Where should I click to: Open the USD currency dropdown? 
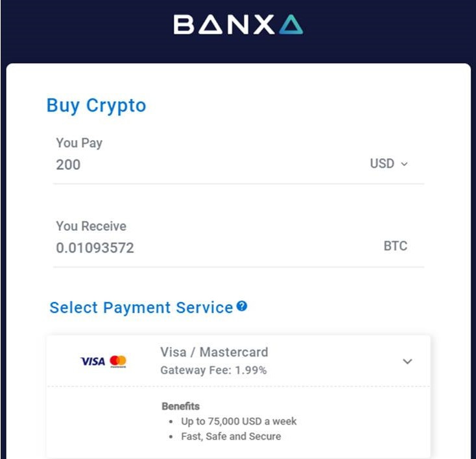388,163
